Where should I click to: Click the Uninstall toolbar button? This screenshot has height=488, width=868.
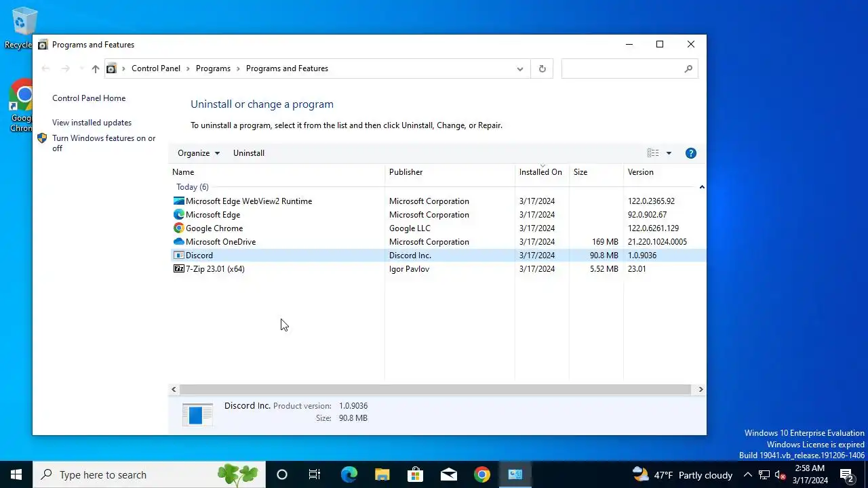(249, 153)
